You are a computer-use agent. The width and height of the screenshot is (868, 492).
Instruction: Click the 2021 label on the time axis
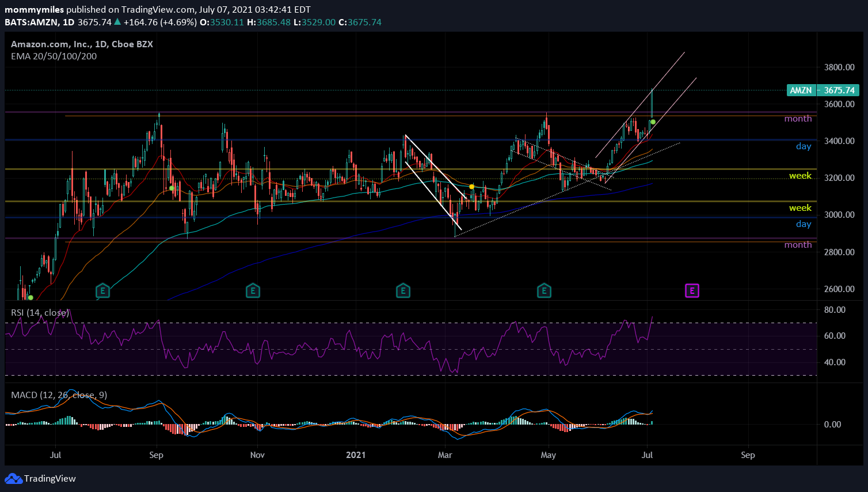pos(356,455)
